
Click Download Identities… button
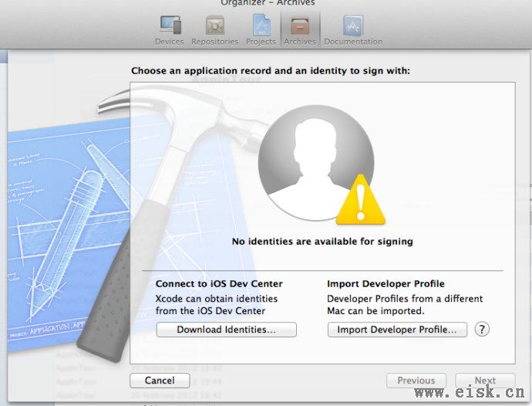pyautogui.click(x=227, y=330)
